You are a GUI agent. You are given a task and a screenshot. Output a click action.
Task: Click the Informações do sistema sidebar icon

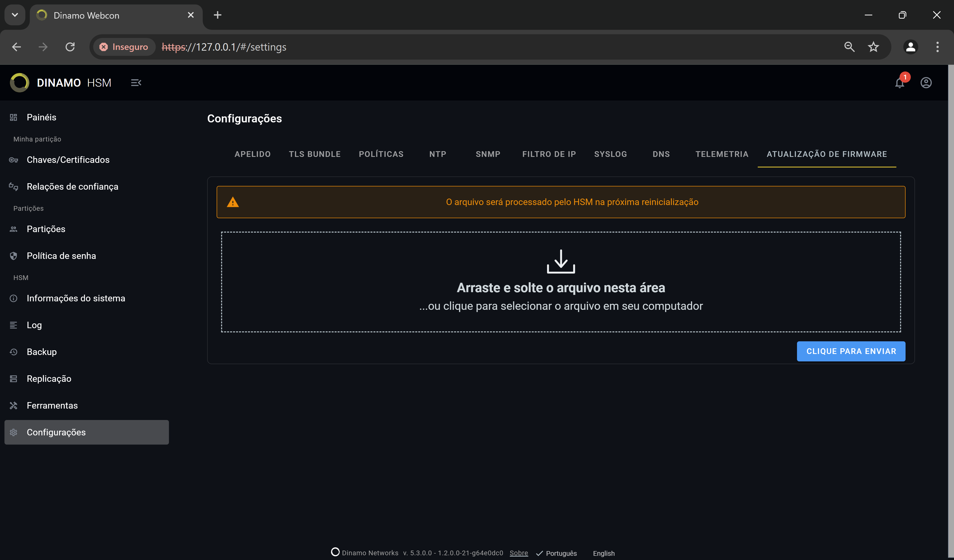coord(13,299)
